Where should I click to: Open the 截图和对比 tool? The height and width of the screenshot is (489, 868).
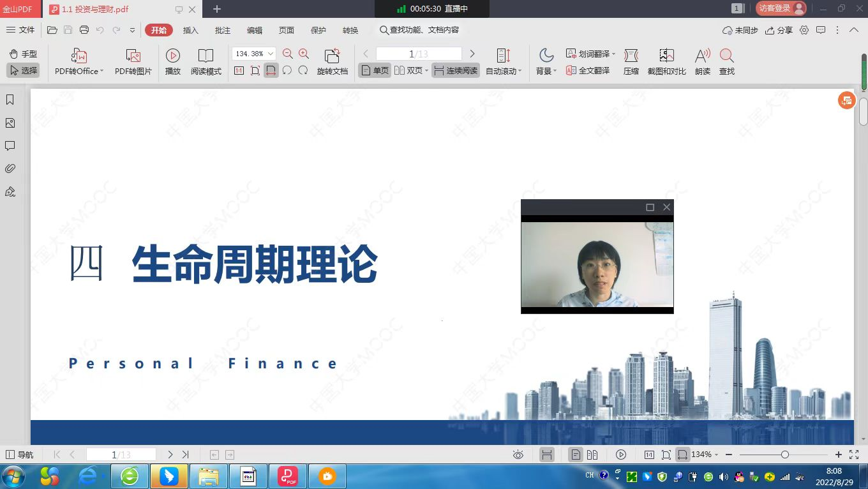click(666, 56)
